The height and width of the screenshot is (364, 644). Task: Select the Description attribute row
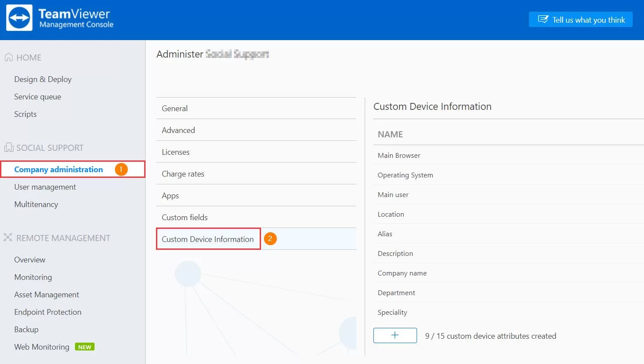point(508,253)
